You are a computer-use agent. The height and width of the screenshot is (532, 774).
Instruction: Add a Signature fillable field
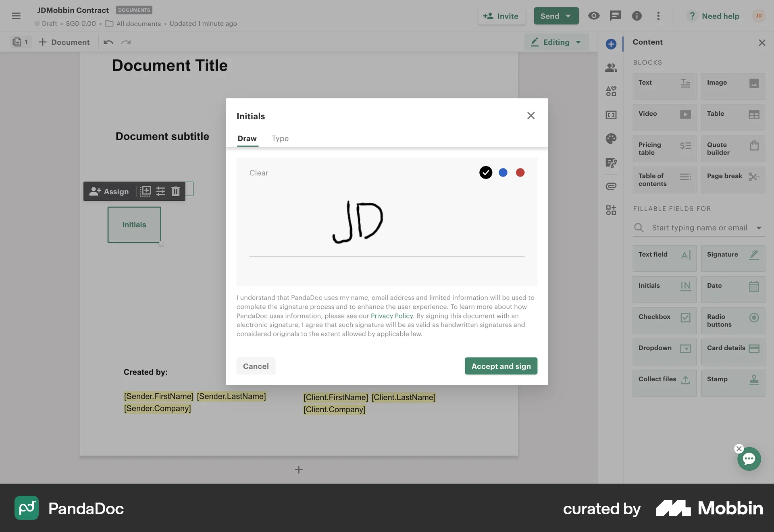click(x=732, y=258)
